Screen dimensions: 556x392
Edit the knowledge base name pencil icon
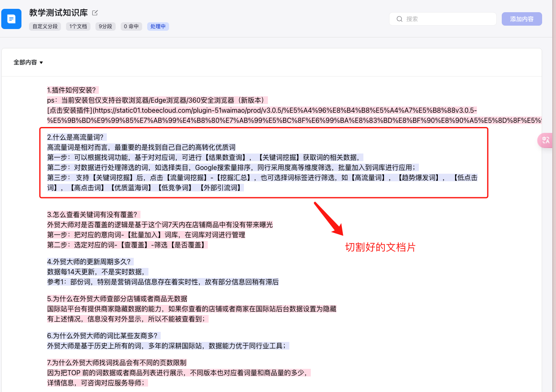tap(95, 13)
